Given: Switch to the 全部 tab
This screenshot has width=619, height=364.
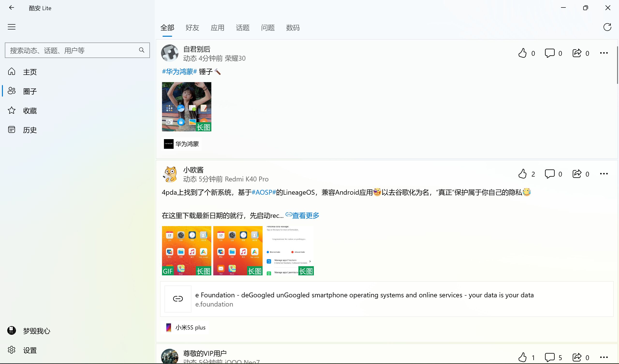Looking at the screenshot, I should tap(167, 28).
